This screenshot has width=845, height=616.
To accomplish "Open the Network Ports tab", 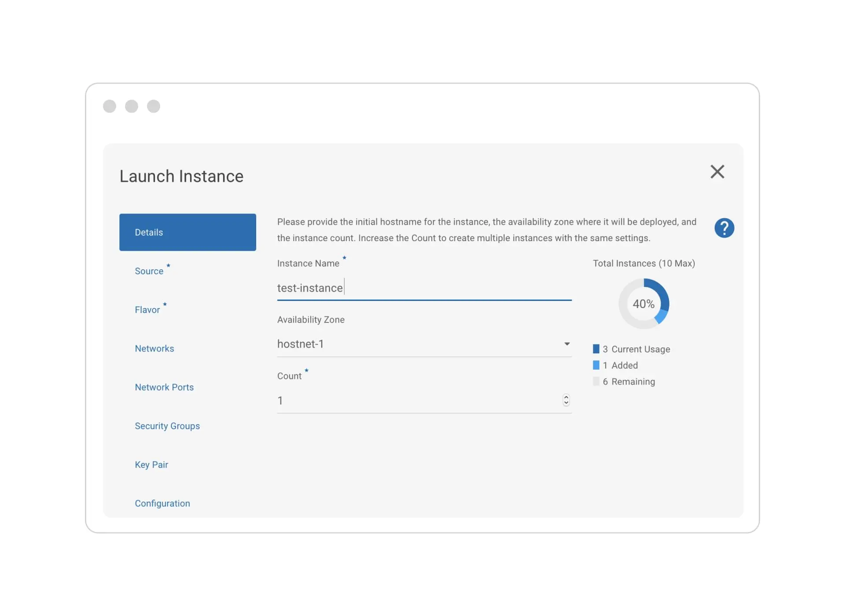I will pos(164,387).
